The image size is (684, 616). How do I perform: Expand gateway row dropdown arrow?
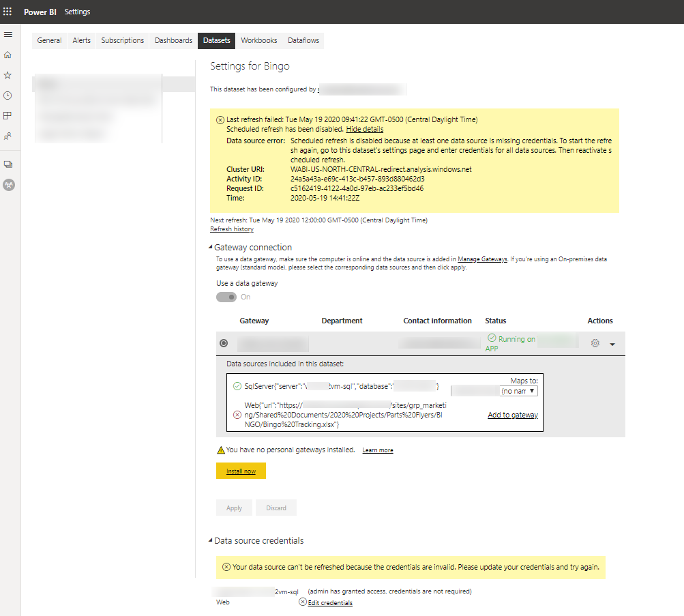click(x=612, y=344)
